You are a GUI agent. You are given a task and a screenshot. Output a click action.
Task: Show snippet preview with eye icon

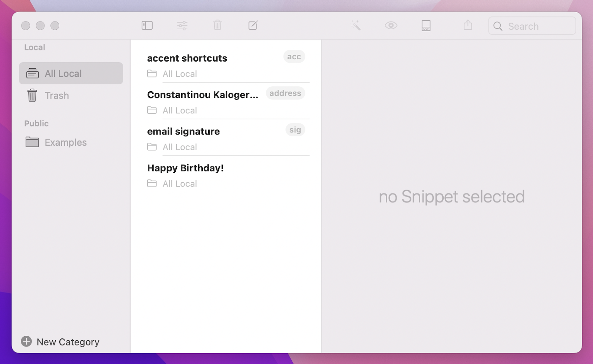(x=391, y=26)
